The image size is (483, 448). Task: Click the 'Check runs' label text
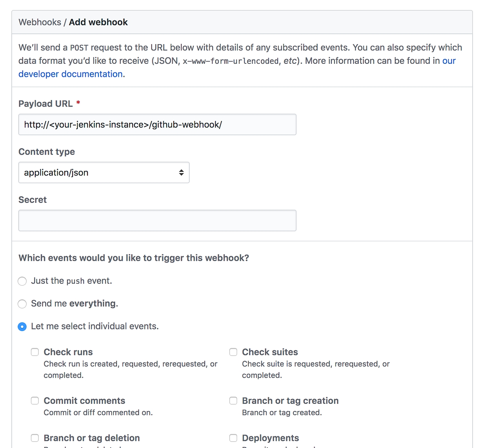click(68, 352)
